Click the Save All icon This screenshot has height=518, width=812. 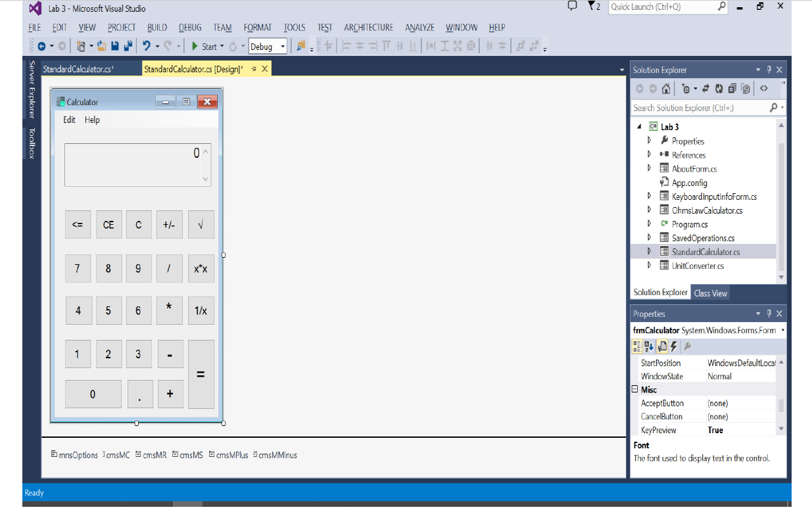tap(129, 45)
